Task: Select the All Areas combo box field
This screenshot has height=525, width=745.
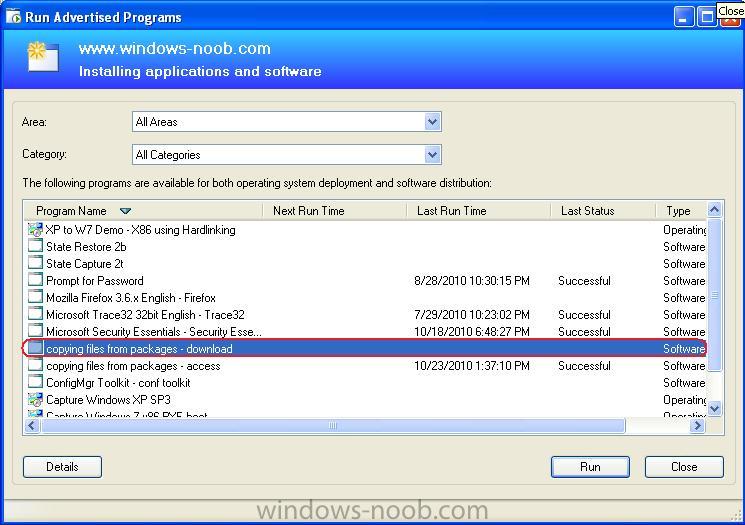Action: coord(287,122)
